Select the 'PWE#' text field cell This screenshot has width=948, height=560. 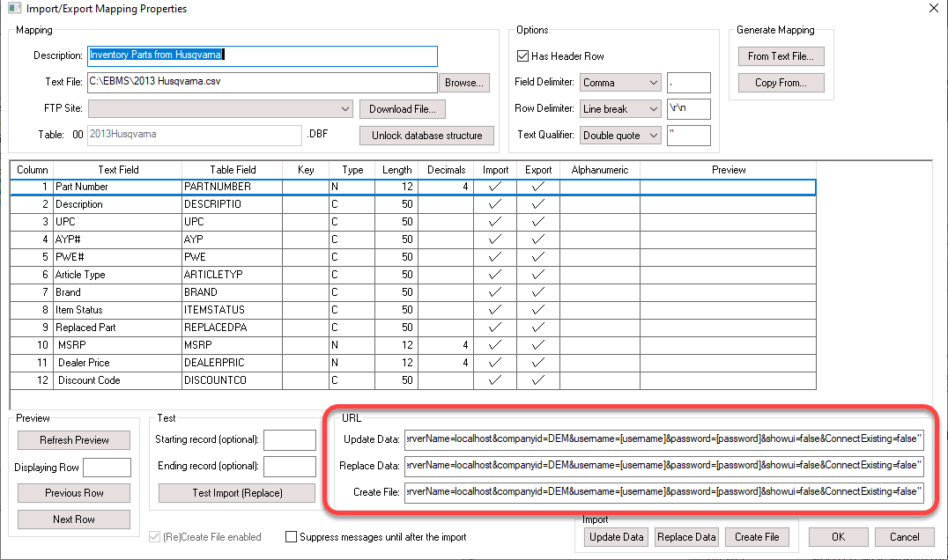117,257
